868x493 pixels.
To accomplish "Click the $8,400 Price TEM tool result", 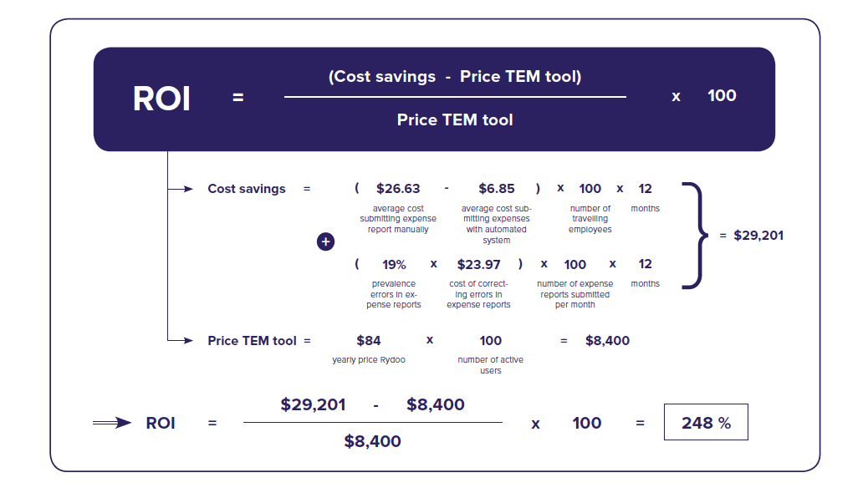I will [607, 341].
